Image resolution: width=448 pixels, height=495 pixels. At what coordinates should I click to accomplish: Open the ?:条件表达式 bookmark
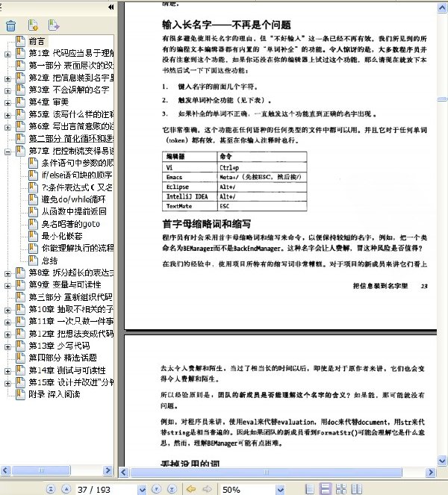77,187
